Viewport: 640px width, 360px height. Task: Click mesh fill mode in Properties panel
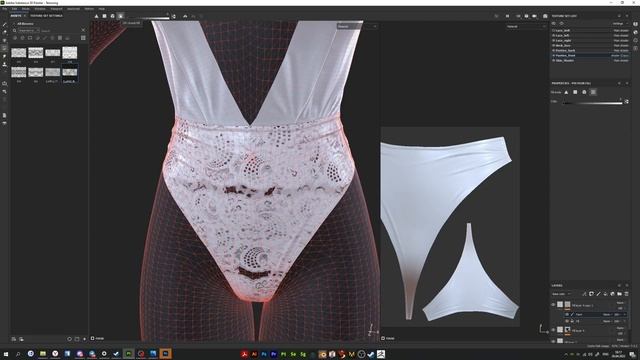click(x=584, y=92)
